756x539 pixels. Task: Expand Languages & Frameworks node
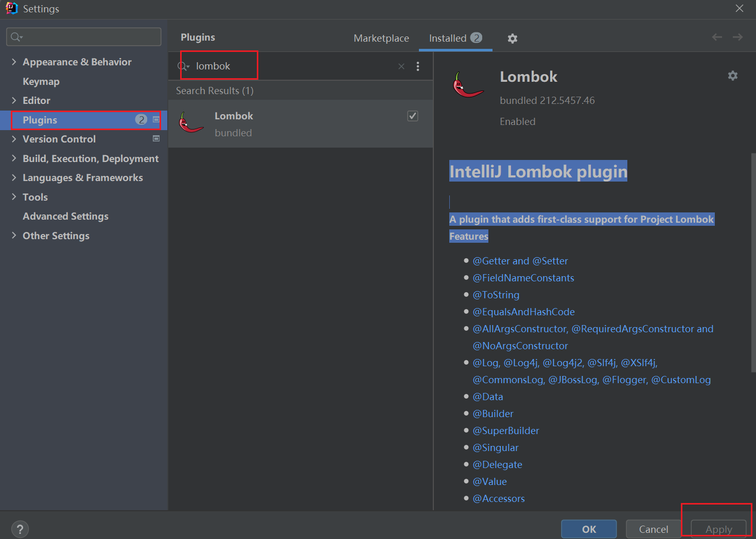click(x=14, y=177)
